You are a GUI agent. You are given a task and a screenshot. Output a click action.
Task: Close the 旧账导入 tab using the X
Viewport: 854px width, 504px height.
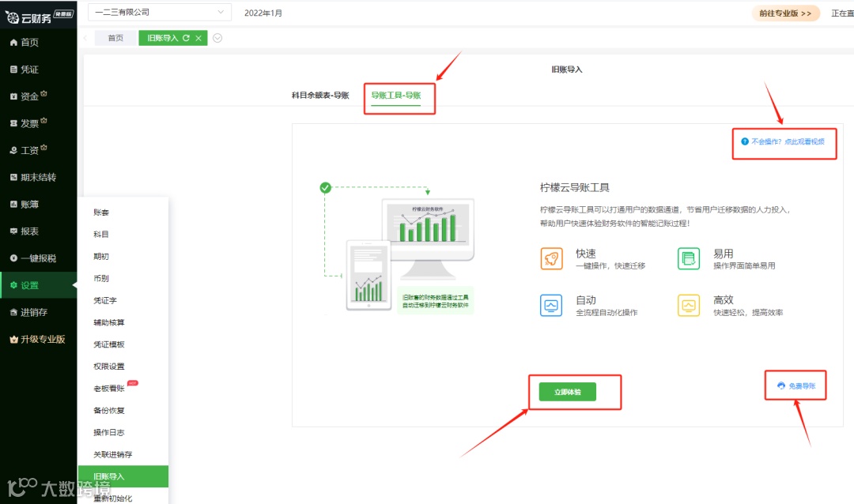pyautogui.click(x=198, y=38)
